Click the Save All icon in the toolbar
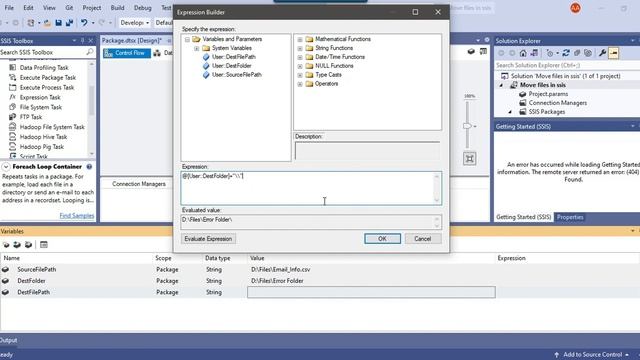The width and height of the screenshot is (640, 360). pos(69,23)
